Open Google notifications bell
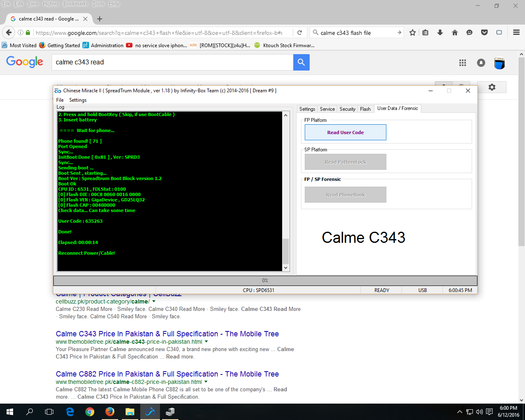The width and height of the screenshot is (525, 420). [481, 63]
